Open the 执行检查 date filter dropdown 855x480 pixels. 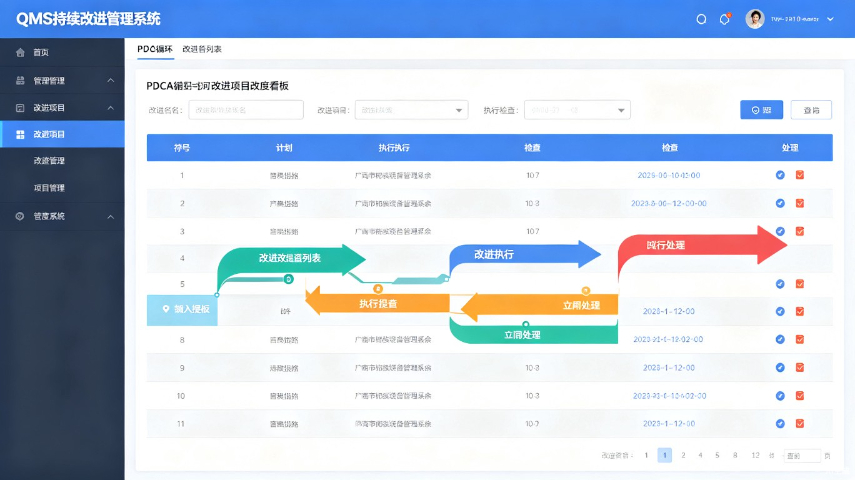[577, 110]
